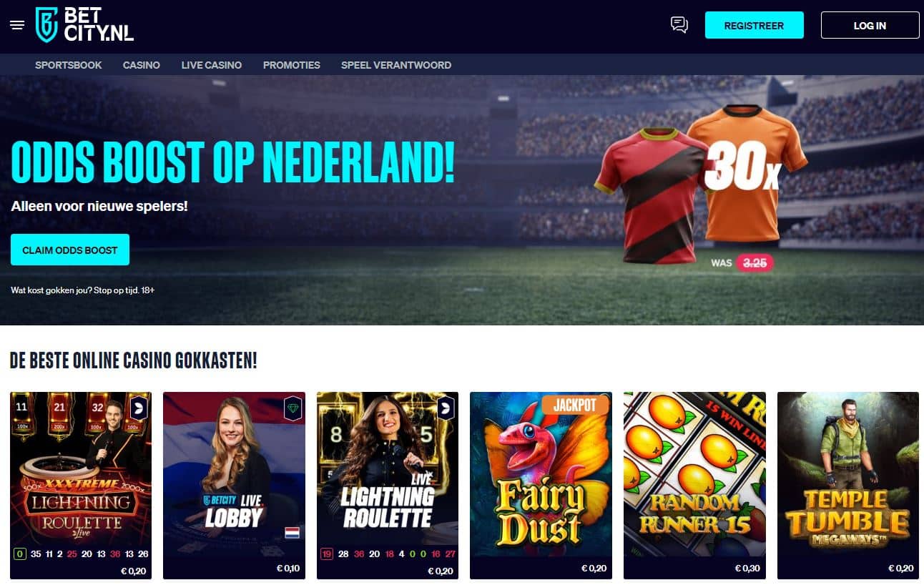Click the Dutch flag on Live Lobby tile
Image resolution: width=924 pixels, height=585 pixels.
292,533
